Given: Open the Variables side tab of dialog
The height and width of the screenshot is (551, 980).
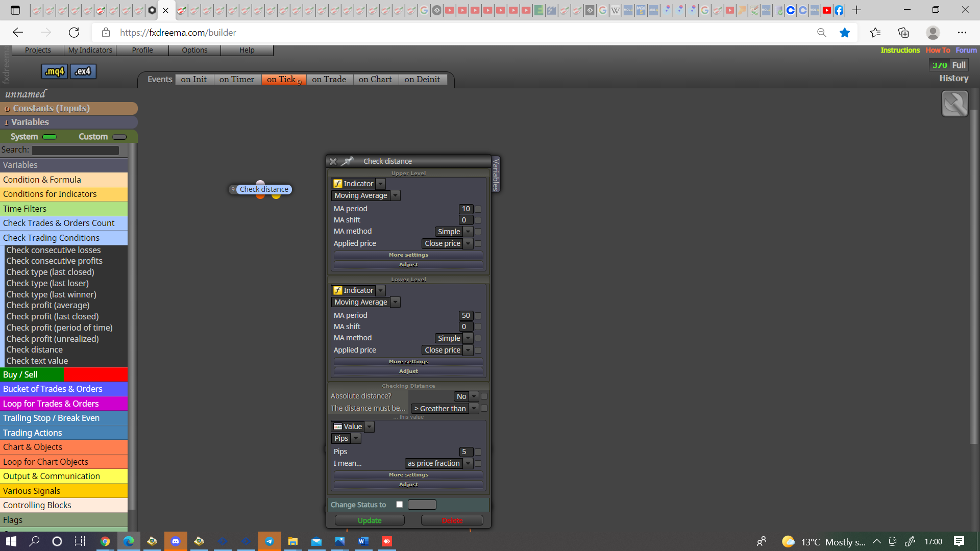Looking at the screenshot, I should tap(496, 174).
